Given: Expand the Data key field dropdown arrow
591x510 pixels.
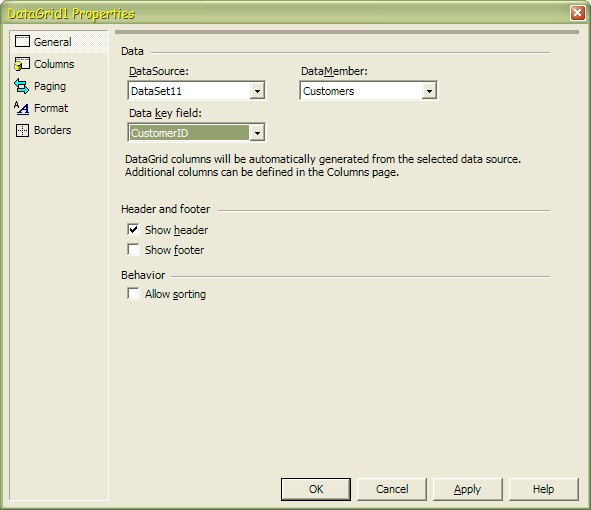Looking at the screenshot, I should pos(257,133).
